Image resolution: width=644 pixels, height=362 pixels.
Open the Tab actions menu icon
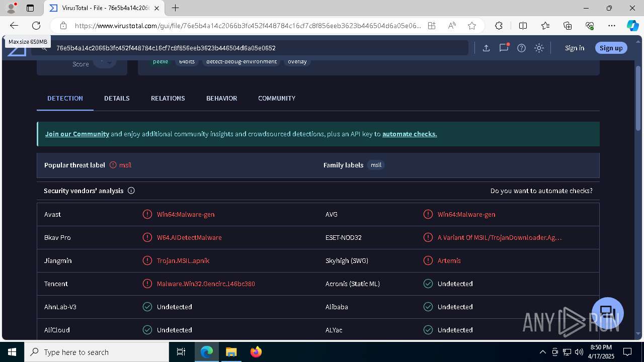[x=30, y=8]
